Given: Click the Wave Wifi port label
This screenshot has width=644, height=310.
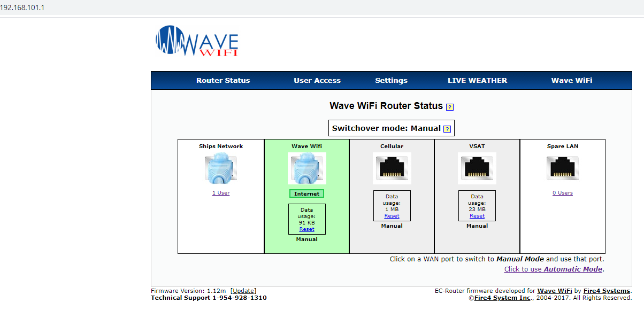Looking at the screenshot, I should [x=307, y=146].
